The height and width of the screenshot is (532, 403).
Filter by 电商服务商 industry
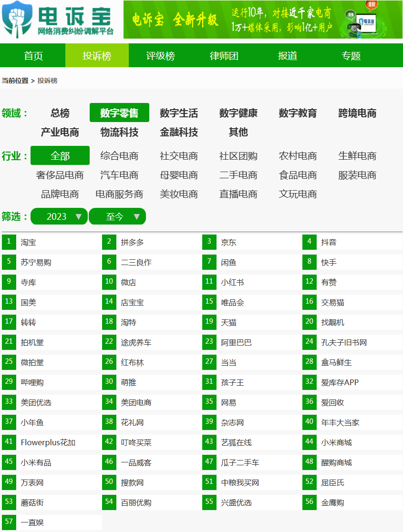[119, 194]
